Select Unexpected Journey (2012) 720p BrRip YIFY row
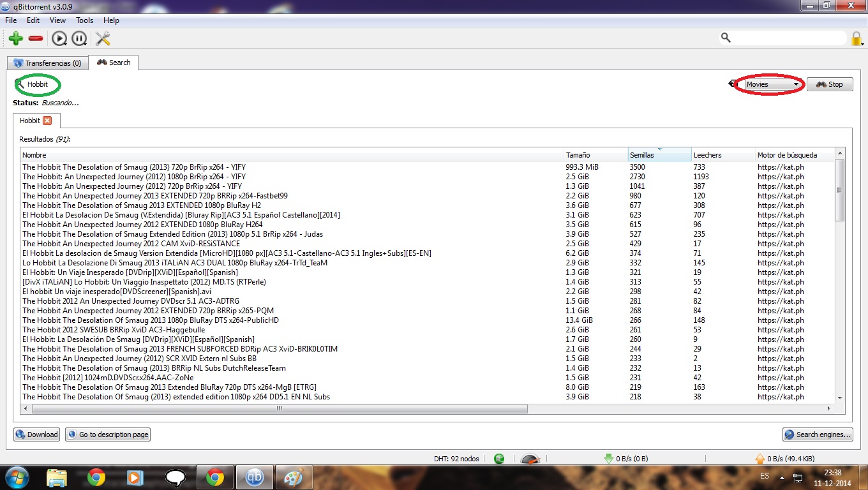This screenshot has height=490, width=868. 427,186
